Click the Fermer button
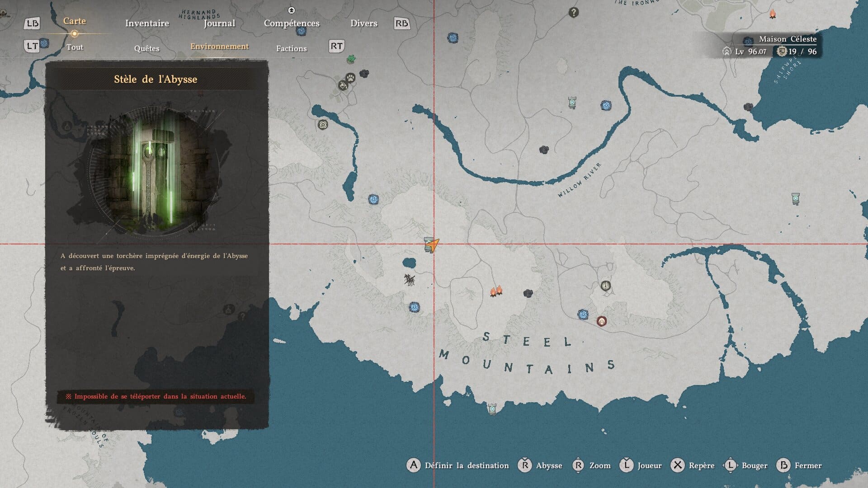Image resolution: width=868 pixels, height=488 pixels. (799, 465)
